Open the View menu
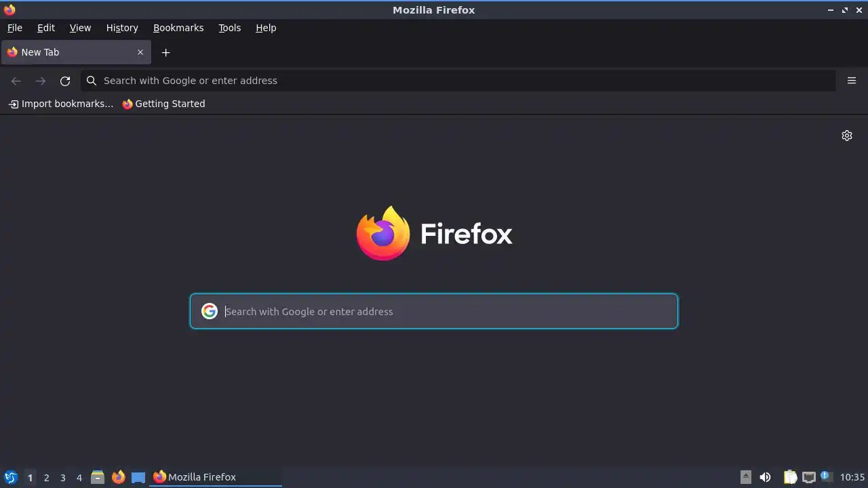The width and height of the screenshot is (868, 488). [x=80, y=28]
